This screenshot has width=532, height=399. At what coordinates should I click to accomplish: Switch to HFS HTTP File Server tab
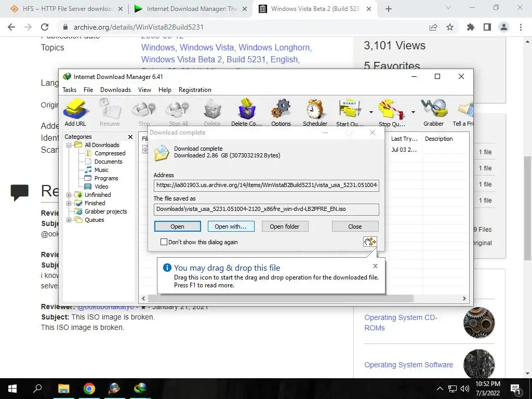[x=66, y=9]
